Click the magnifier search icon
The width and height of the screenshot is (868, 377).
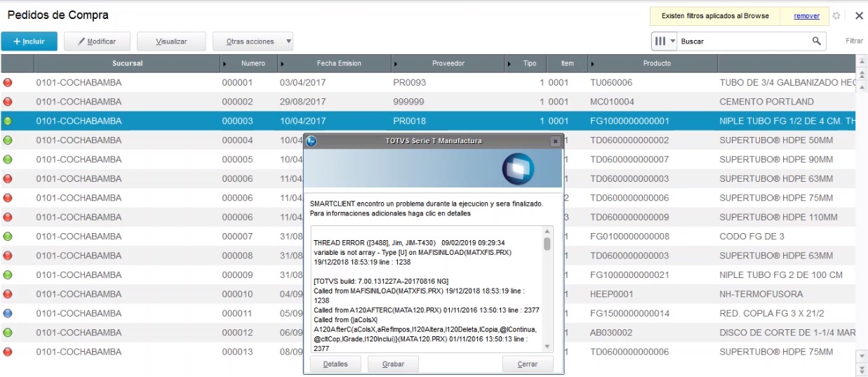click(817, 41)
